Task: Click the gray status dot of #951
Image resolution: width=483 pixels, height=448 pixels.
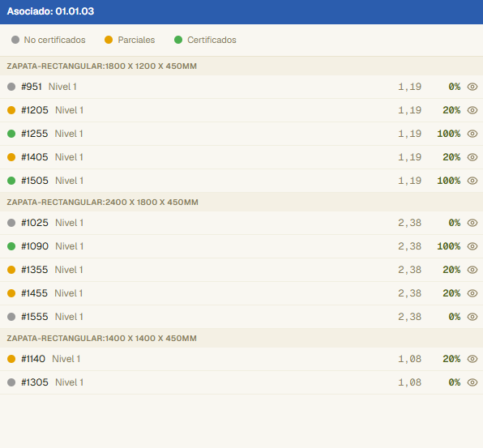Action: (11, 87)
